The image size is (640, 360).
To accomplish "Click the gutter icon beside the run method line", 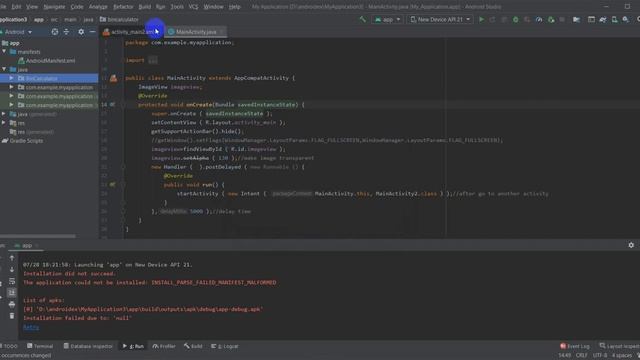I will 112,184.
